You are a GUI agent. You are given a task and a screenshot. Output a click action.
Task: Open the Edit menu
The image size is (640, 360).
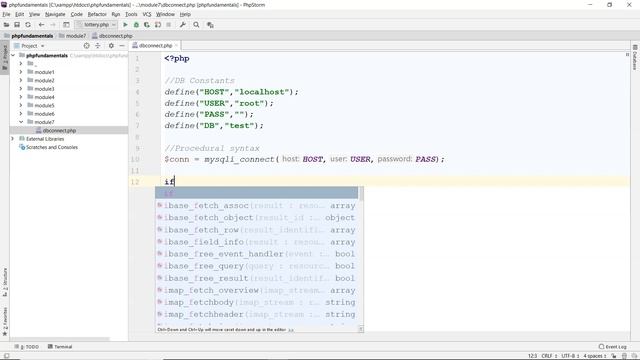pyautogui.click(x=19, y=14)
